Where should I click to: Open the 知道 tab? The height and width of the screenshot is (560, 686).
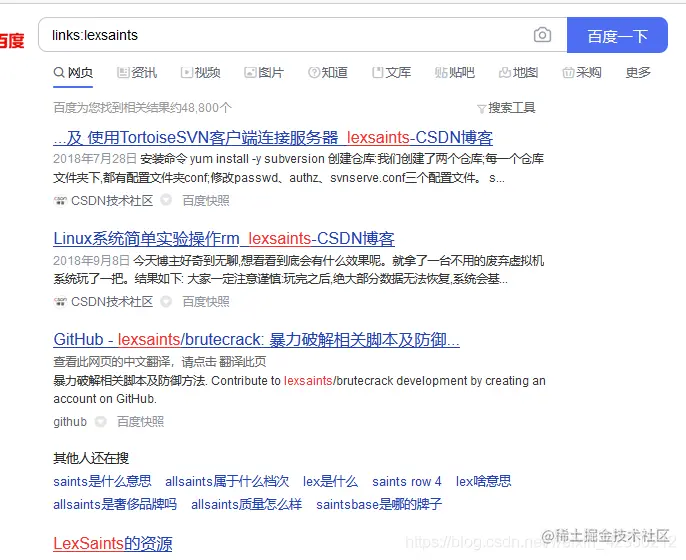coord(328,72)
